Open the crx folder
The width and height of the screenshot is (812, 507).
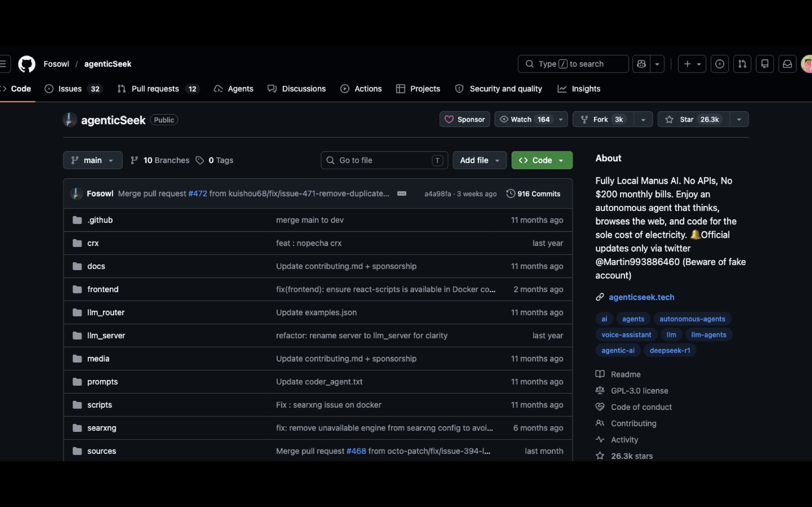(93, 243)
